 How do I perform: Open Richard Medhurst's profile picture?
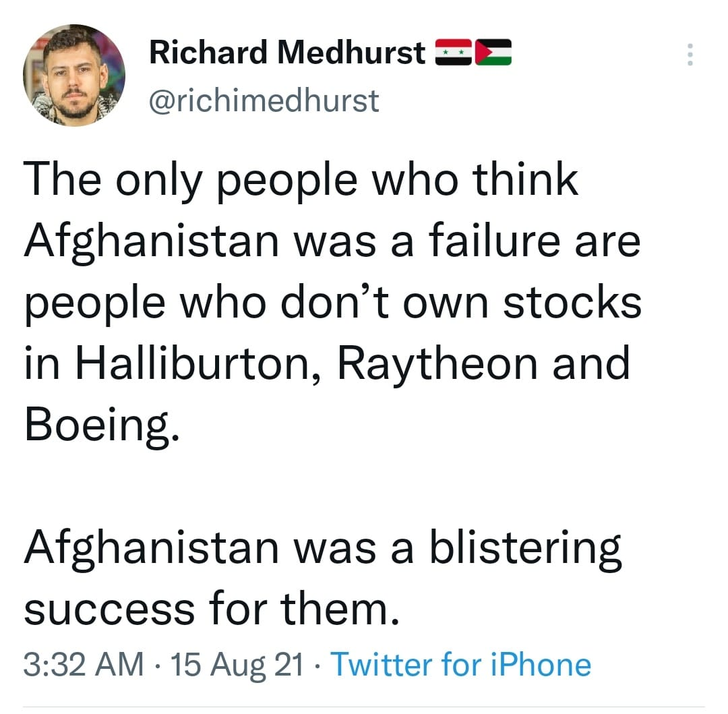click(x=74, y=76)
